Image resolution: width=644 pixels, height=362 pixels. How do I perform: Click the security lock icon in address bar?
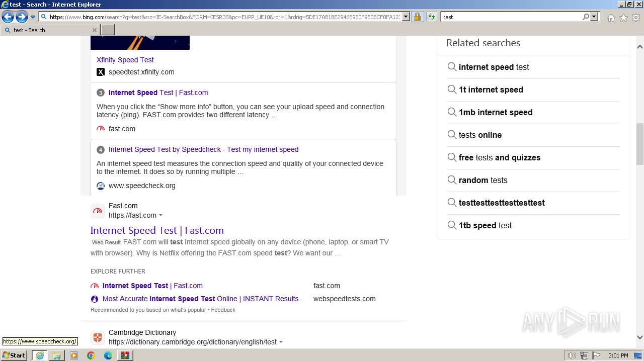(x=417, y=17)
